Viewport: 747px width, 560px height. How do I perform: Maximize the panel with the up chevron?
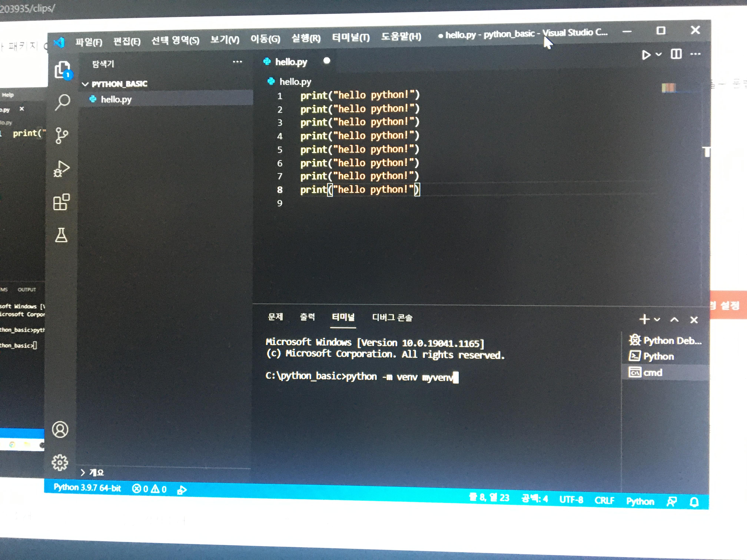[674, 319]
